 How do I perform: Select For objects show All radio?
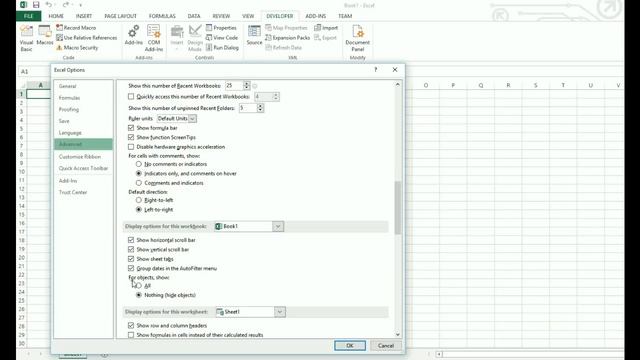(139, 286)
